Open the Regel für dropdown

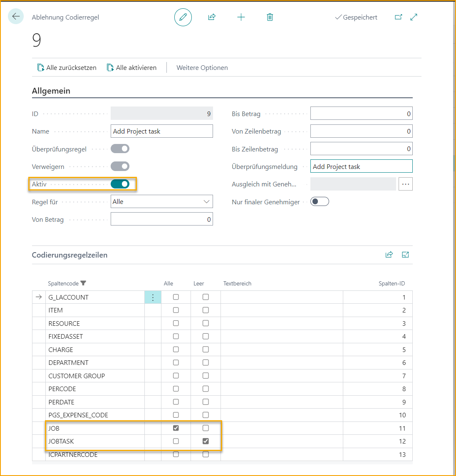click(x=162, y=202)
